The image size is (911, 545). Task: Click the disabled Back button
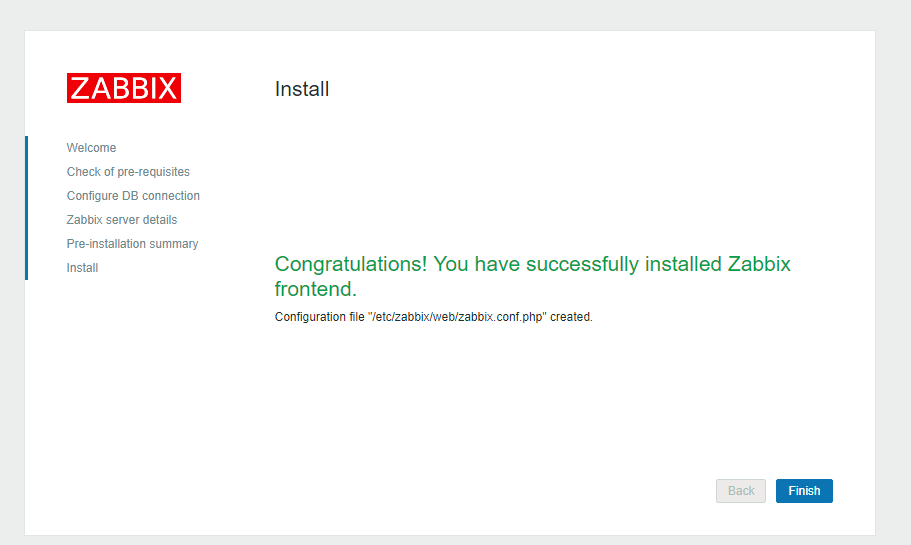coord(741,491)
